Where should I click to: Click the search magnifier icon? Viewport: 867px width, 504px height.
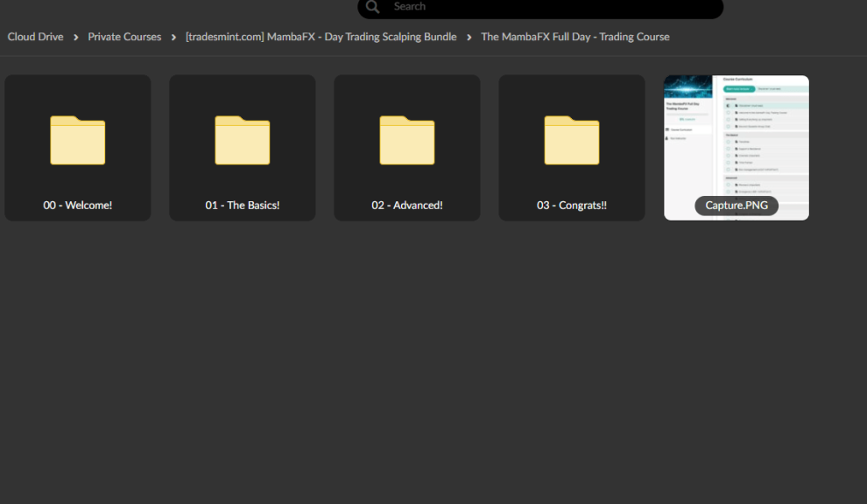point(373,7)
